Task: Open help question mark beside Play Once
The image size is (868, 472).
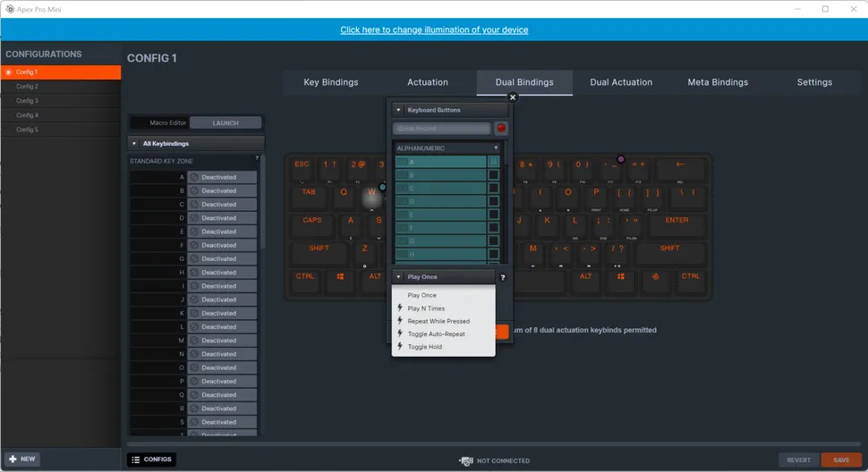Action: 503,277
